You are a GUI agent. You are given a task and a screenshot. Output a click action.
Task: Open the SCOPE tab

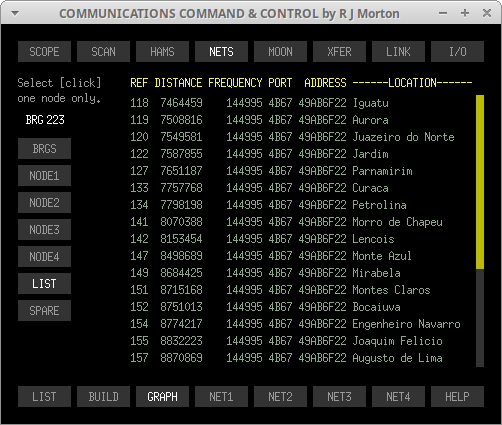44,52
